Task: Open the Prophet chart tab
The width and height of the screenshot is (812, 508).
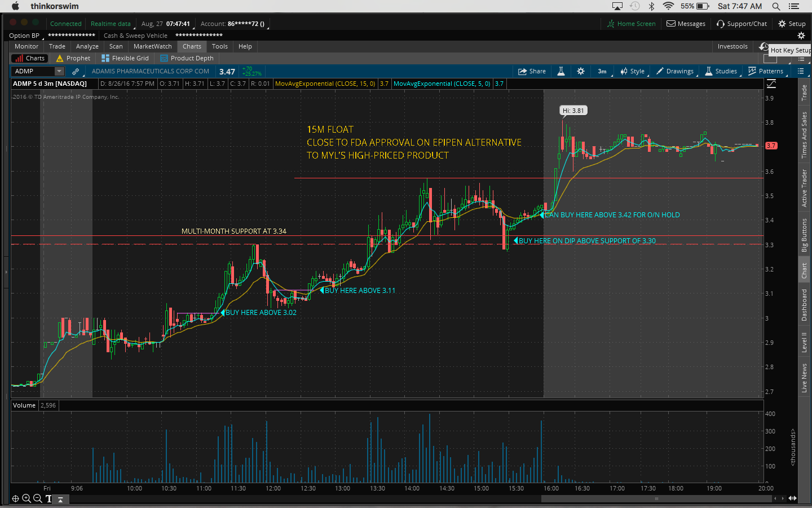Action: pos(73,58)
